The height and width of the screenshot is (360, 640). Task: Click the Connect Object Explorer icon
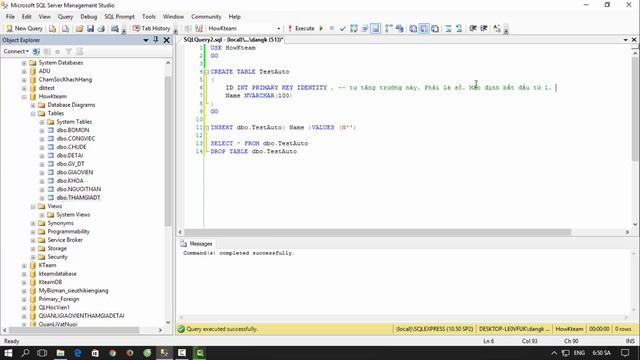[x=36, y=51]
